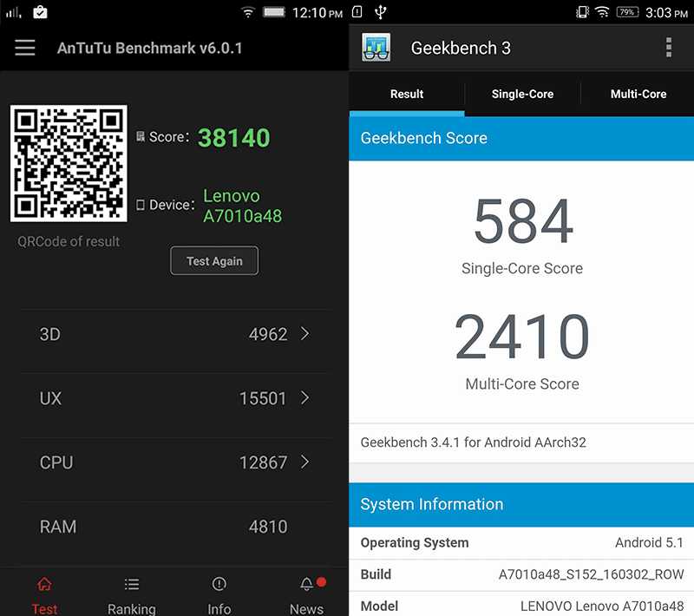The height and width of the screenshot is (616, 694).
Task: Select the RAM 4810 row
Action: (176, 527)
